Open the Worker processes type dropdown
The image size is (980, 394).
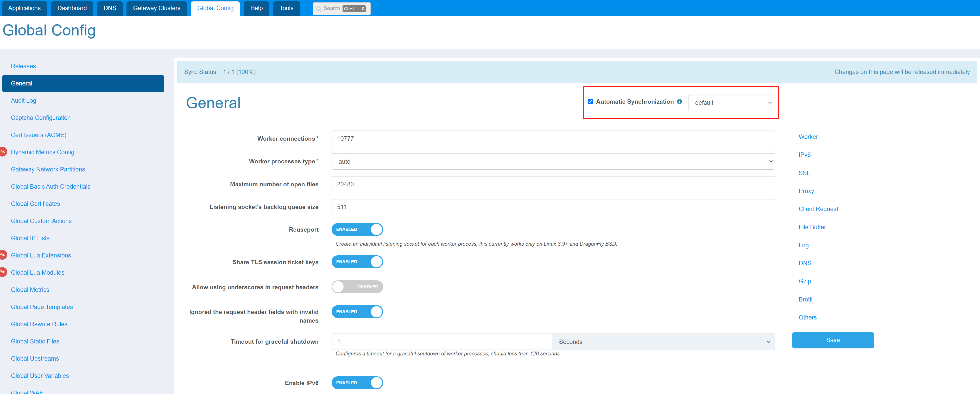click(x=553, y=161)
